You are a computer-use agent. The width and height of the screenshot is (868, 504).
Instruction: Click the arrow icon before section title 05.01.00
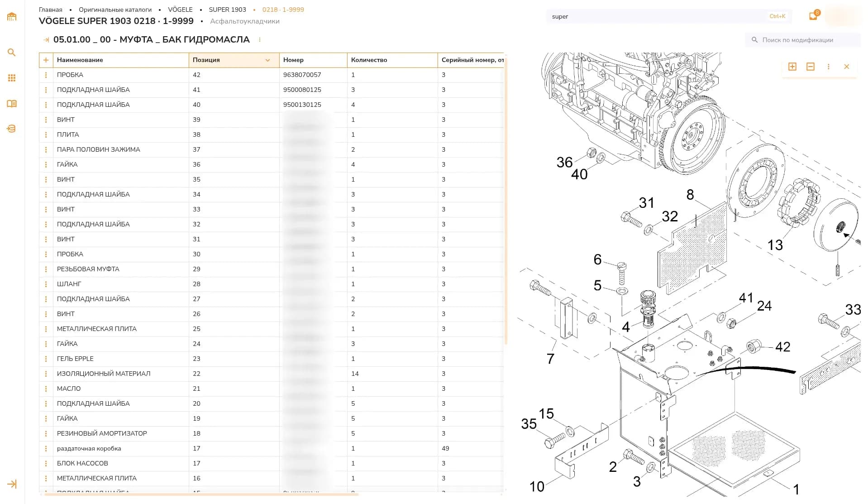tap(46, 40)
